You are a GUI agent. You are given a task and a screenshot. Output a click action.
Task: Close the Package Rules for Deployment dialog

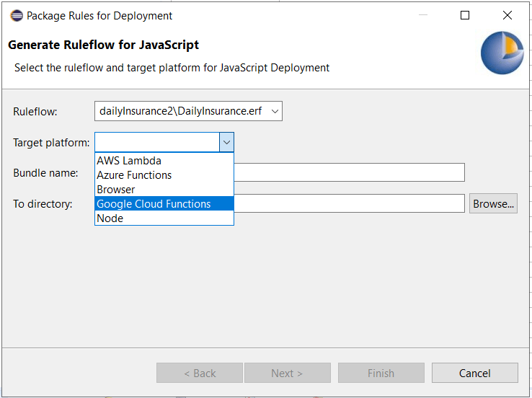click(507, 15)
